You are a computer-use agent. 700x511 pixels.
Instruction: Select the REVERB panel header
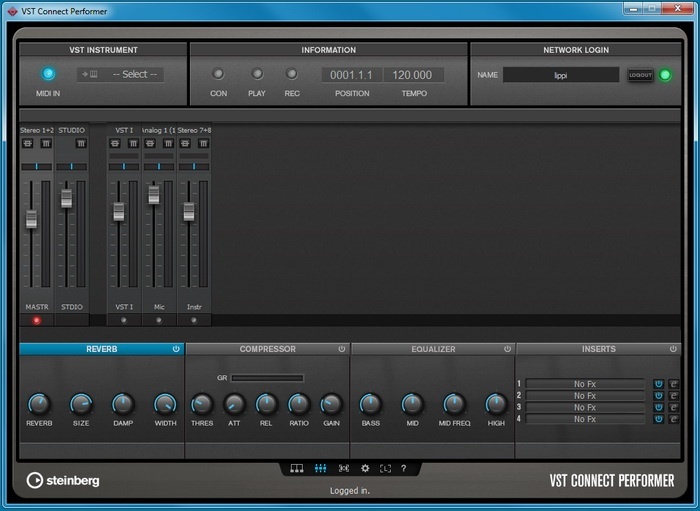coord(101,349)
